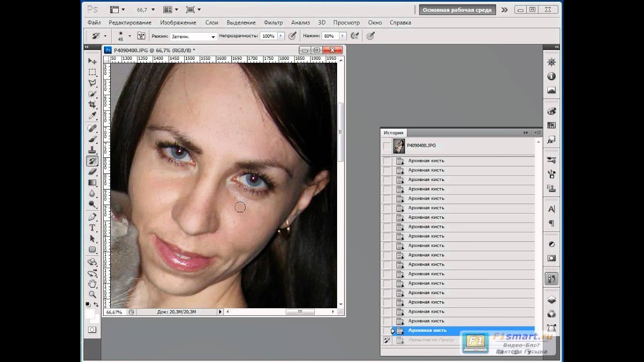Select the Horizontal Type tool
This screenshot has width=644, height=362.
(93, 228)
